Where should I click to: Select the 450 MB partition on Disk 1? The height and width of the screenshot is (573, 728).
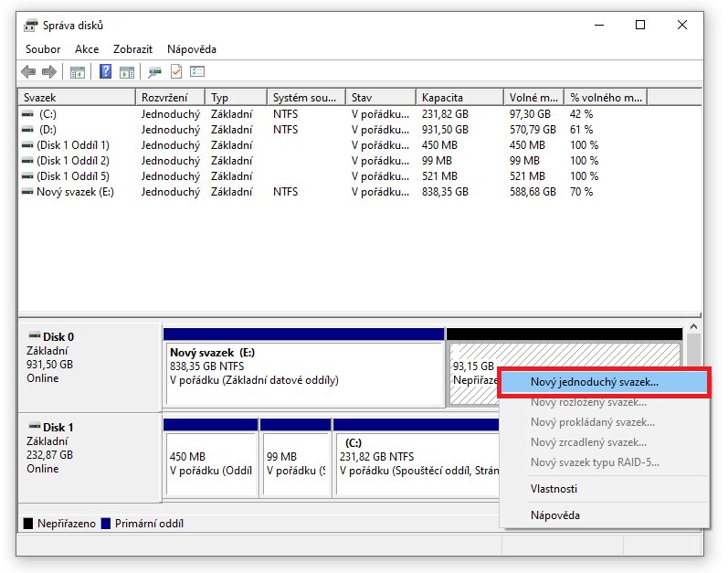211,458
